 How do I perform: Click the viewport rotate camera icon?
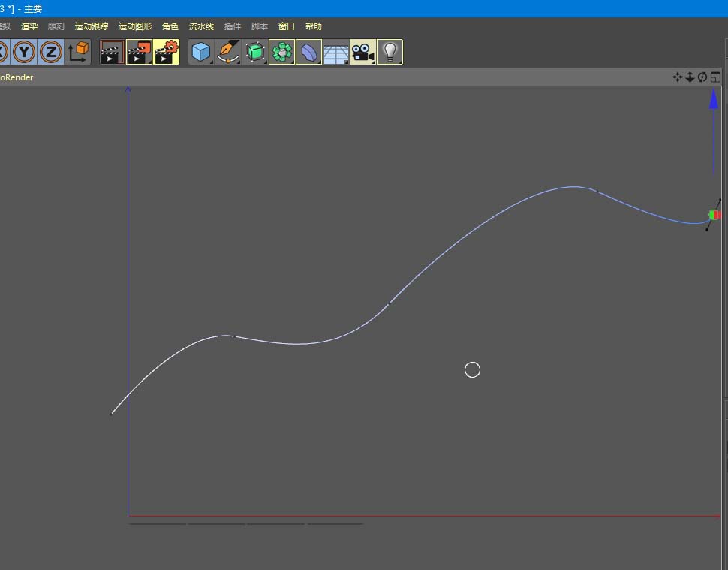[x=702, y=77]
